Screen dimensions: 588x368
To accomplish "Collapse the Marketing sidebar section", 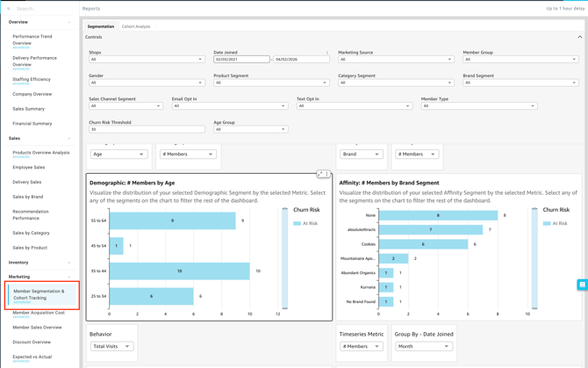I will (69, 277).
